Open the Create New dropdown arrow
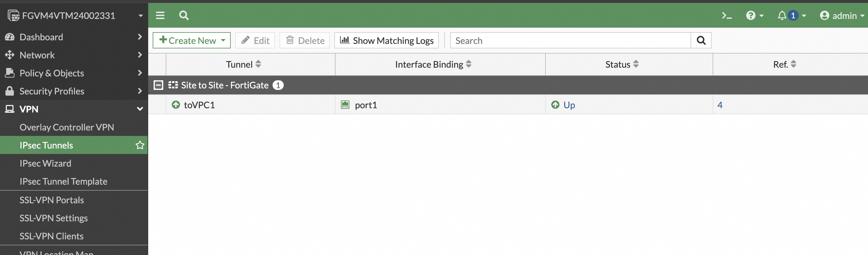The height and width of the screenshot is (255, 868). click(223, 40)
